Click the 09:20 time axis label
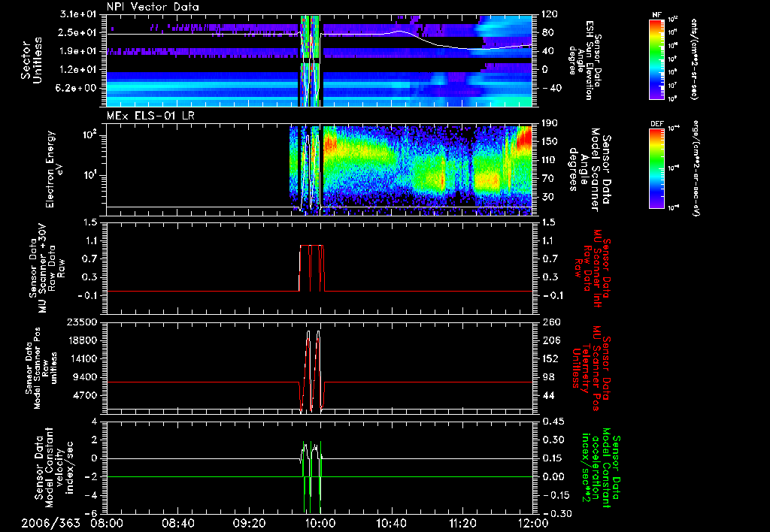 pyautogui.click(x=250, y=521)
